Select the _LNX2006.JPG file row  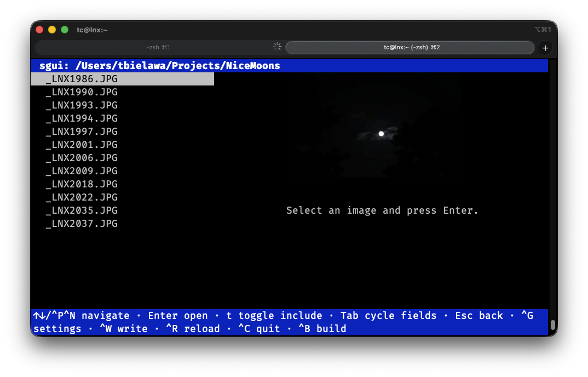pos(122,158)
